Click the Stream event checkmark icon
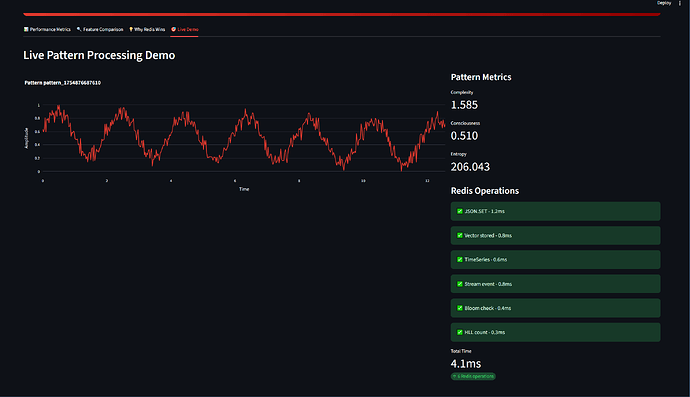Screen dimensions: 690x397 (460, 284)
